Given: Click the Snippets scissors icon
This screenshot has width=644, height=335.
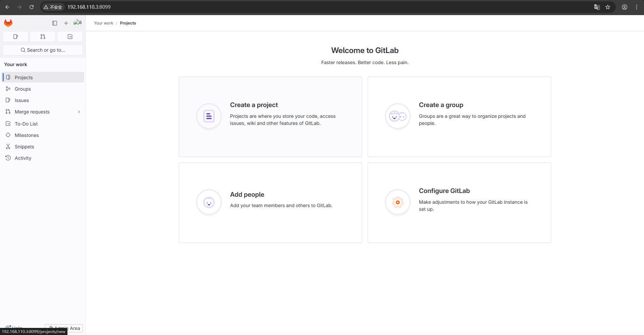Looking at the screenshot, I should pos(8,146).
